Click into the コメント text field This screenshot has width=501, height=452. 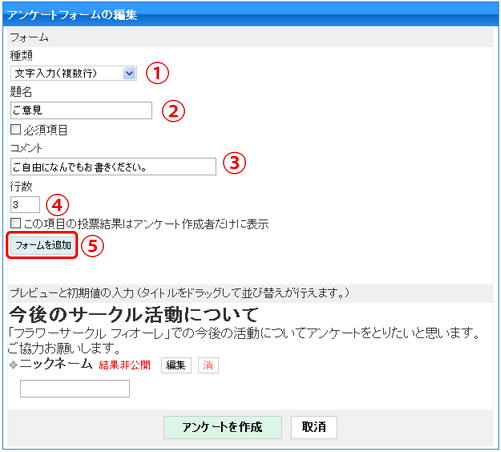113,166
